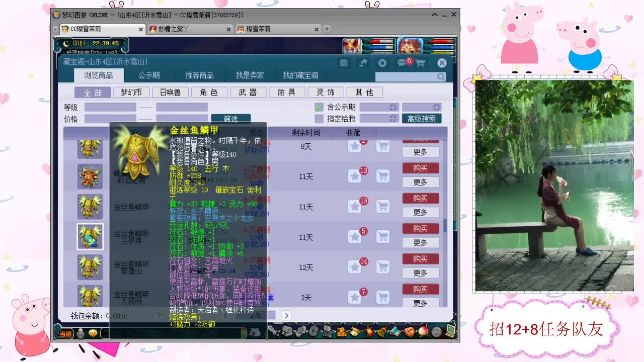644x362 pixels.
Task: Favorite the item with 13 collections
Action: (355, 176)
